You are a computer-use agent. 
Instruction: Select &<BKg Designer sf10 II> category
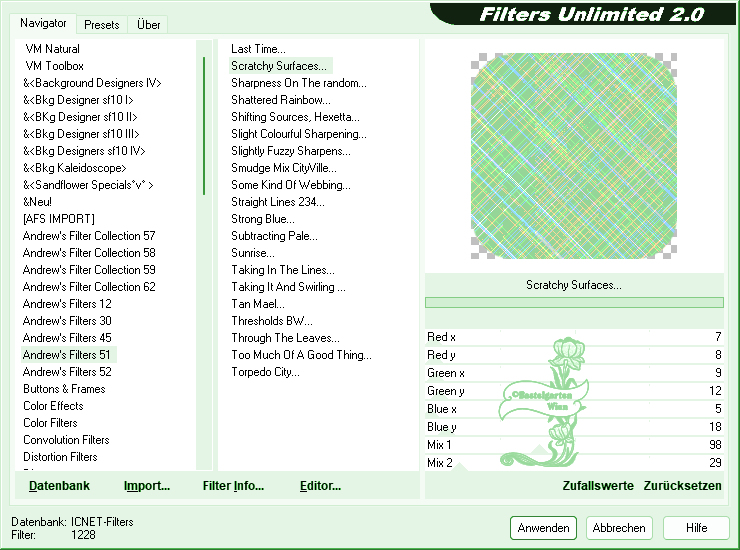click(x=80, y=117)
